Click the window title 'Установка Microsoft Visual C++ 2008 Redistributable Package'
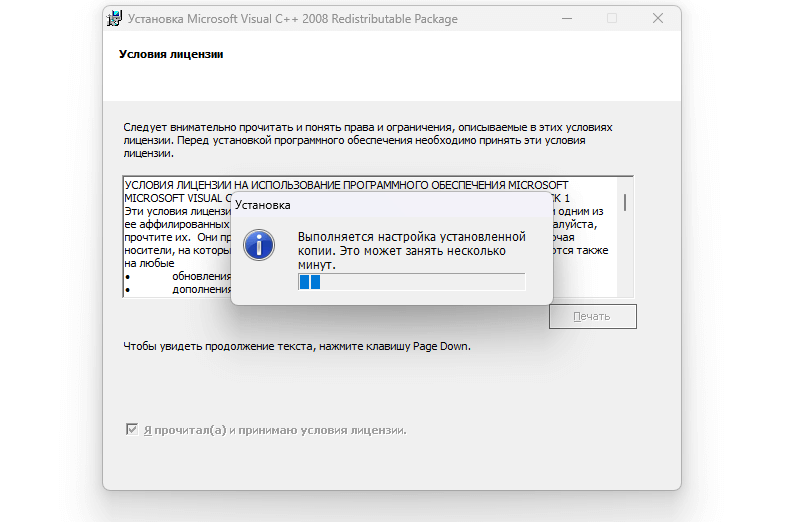The width and height of the screenshot is (798, 522). [293, 19]
